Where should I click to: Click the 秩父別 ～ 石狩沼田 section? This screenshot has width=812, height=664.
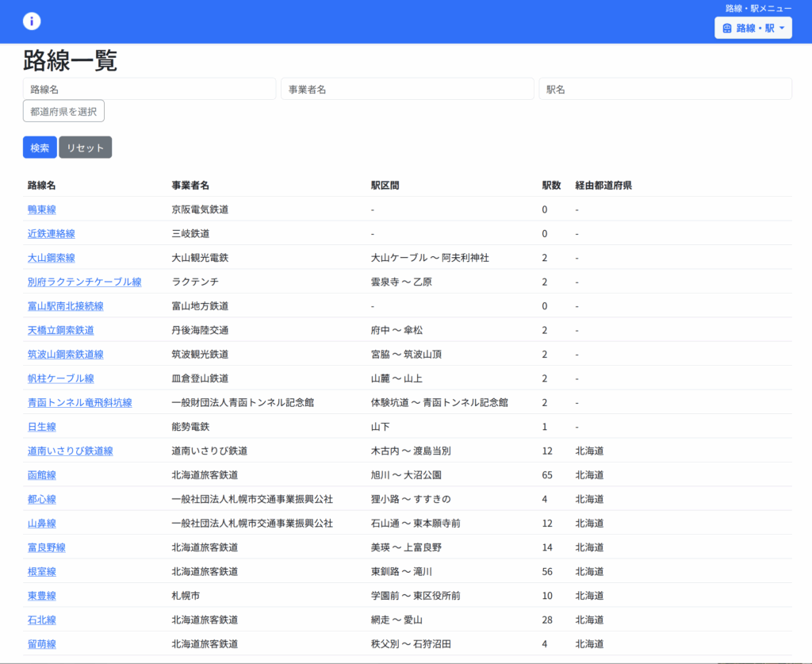click(412, 644)
